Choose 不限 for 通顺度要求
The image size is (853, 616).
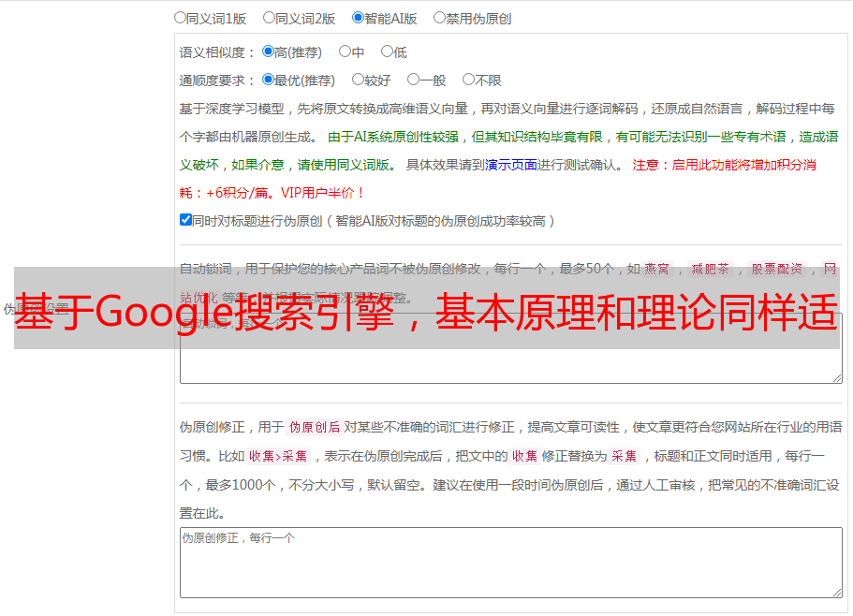click(468, 80)
